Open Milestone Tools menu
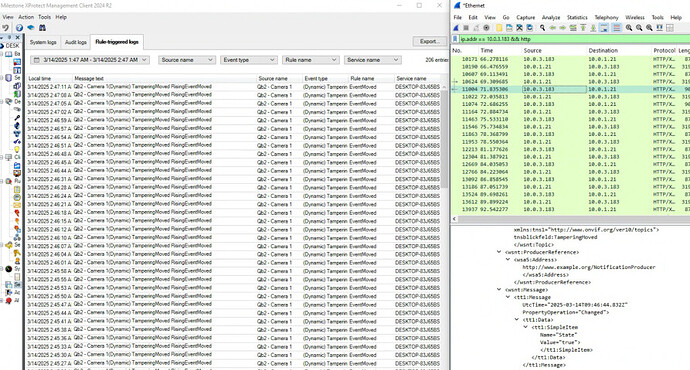The width and height of the screenshot is (690, 370). click(44, 17)
